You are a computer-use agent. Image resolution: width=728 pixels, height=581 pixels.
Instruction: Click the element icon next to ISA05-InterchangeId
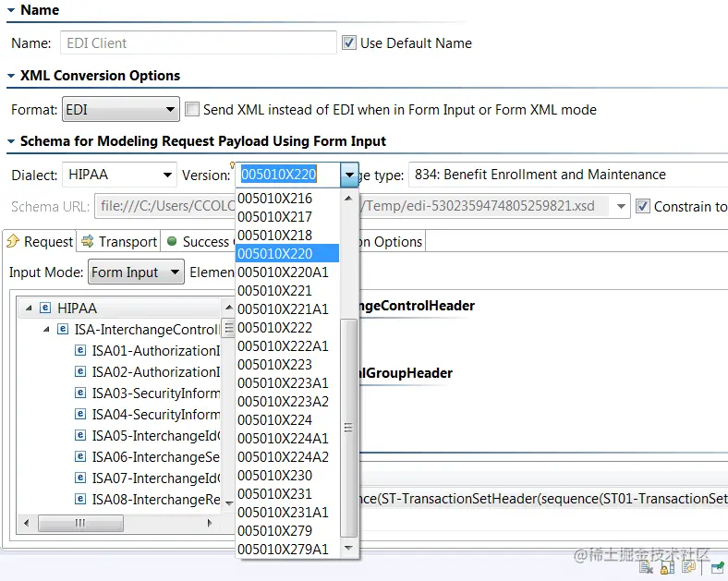(x=80, y=435)
